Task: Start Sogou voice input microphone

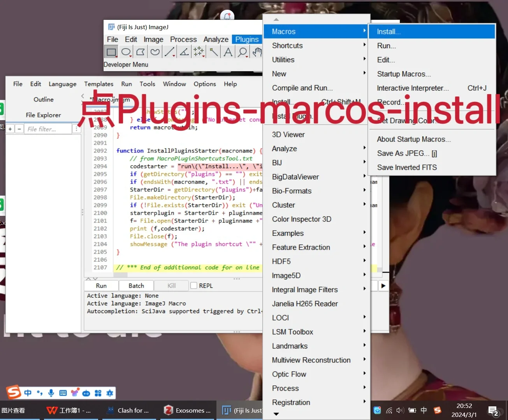Action: (51, 393)
